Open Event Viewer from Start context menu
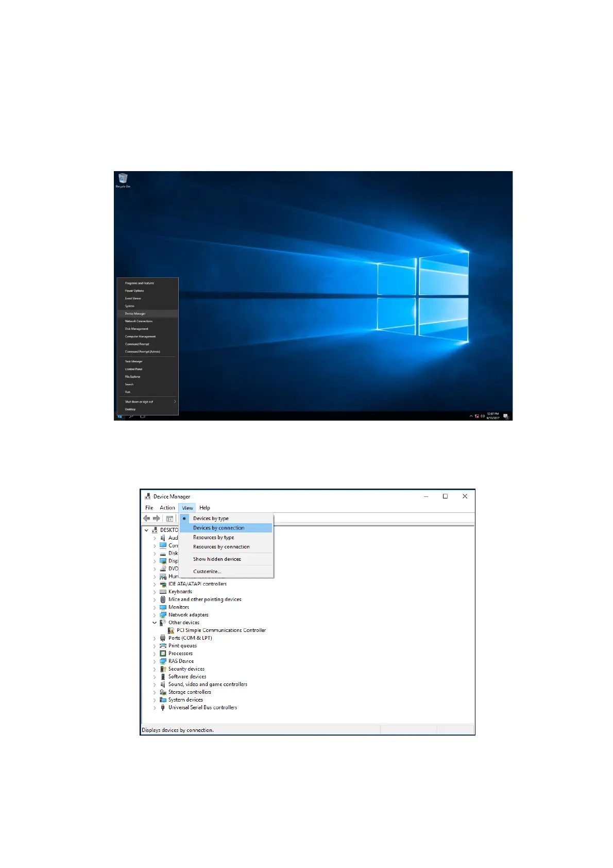The width and height of the screenshot is (613, 868). pos(148,298)
